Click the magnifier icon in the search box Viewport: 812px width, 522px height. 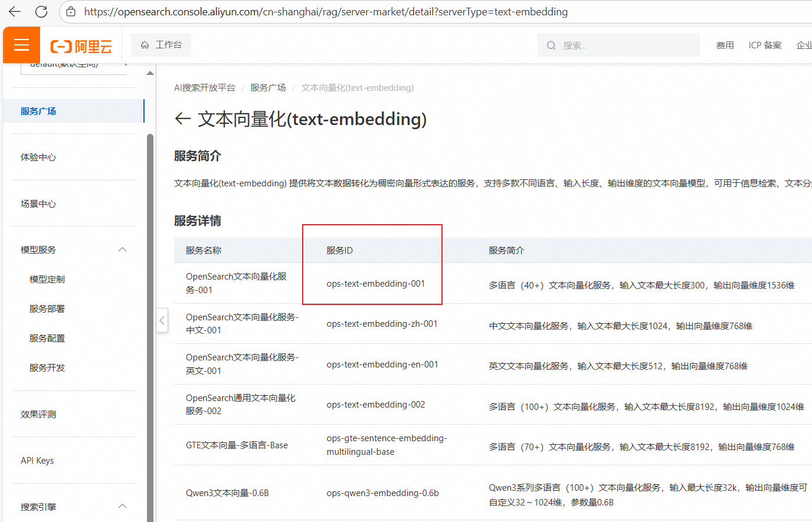(551, 45)
